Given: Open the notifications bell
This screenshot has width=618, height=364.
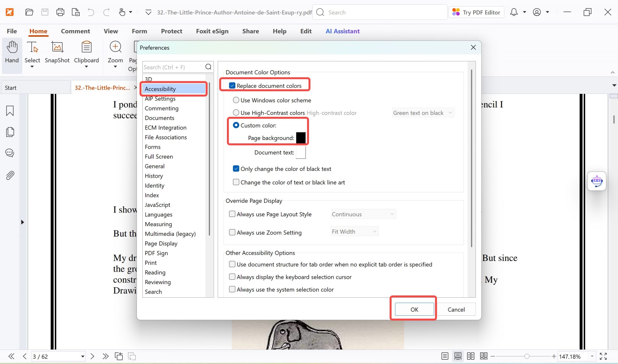Looking at the screenshot, I should point(514,12).
